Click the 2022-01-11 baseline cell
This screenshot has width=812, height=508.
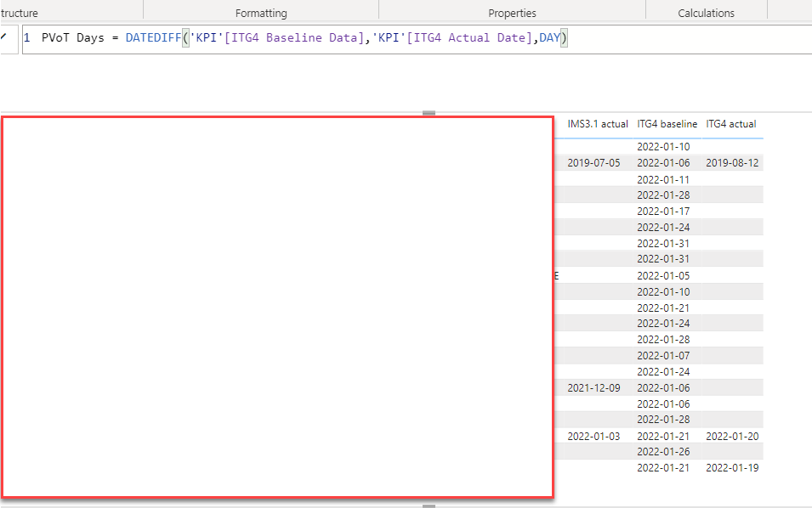click(663, 179)
